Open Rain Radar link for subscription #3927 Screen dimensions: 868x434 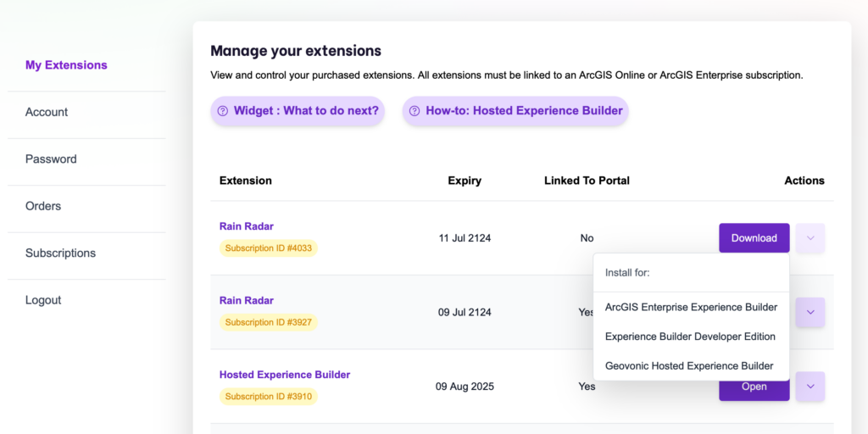click(x=247, y=301)
